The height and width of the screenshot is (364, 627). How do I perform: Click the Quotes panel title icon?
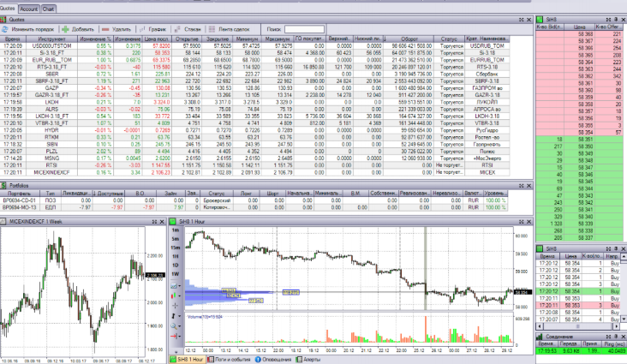point(3,19)
